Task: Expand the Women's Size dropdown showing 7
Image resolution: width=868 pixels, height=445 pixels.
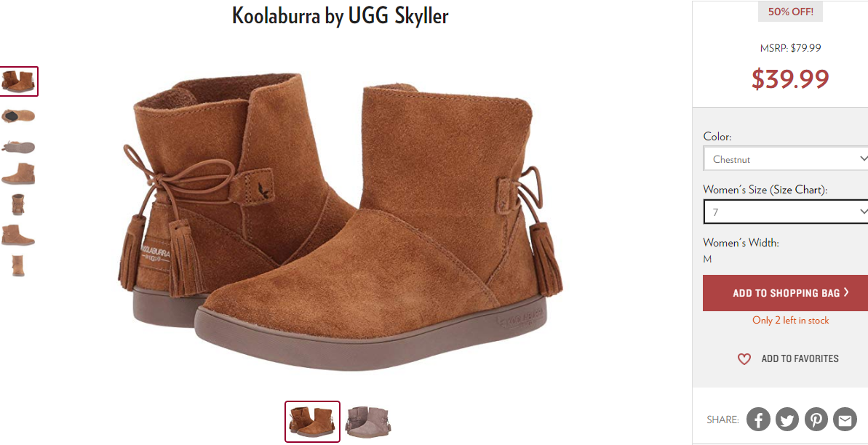Action: click(x=786, y=212)
